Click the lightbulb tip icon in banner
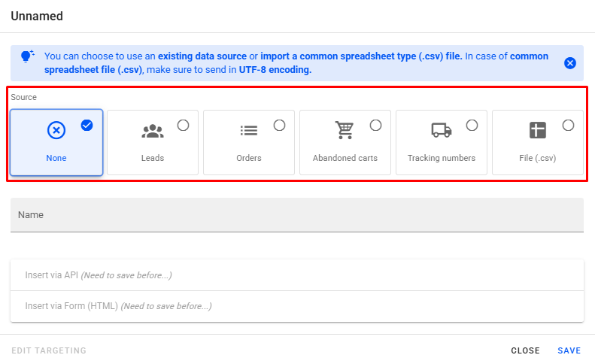Screen dimensions: 595x364 27,57
